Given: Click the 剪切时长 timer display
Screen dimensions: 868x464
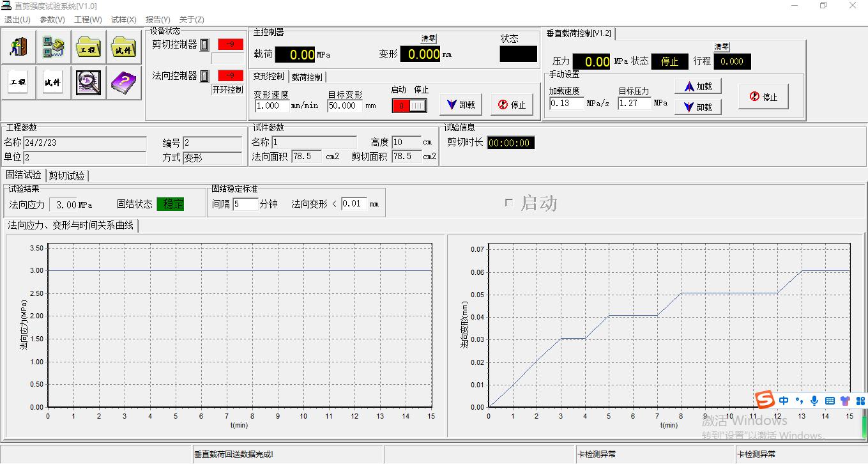Looking at the screenshot, I should (x=510, y=143).
